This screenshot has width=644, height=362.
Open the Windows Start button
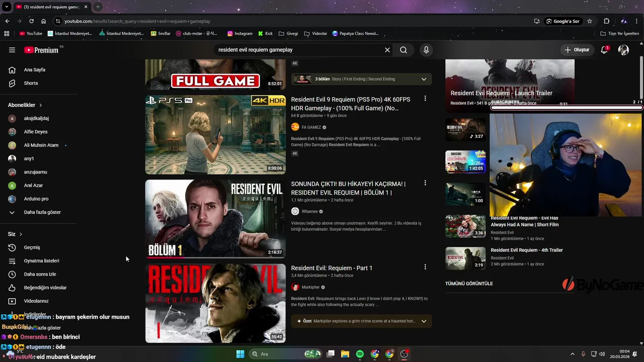point(240,354)
